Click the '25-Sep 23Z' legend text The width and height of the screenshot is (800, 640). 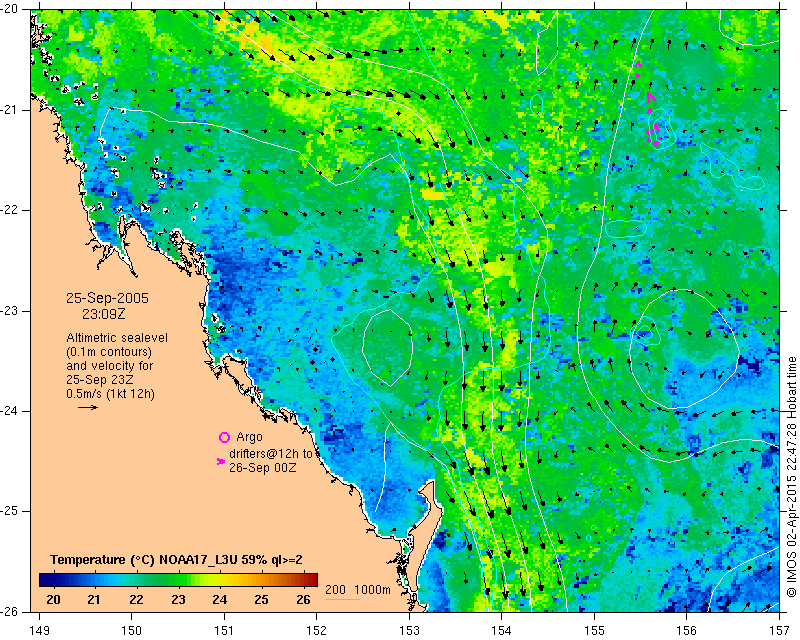click(101, 380)
